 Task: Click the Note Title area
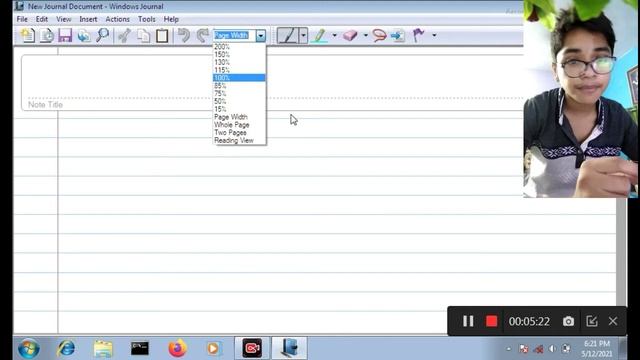point(45,104)
